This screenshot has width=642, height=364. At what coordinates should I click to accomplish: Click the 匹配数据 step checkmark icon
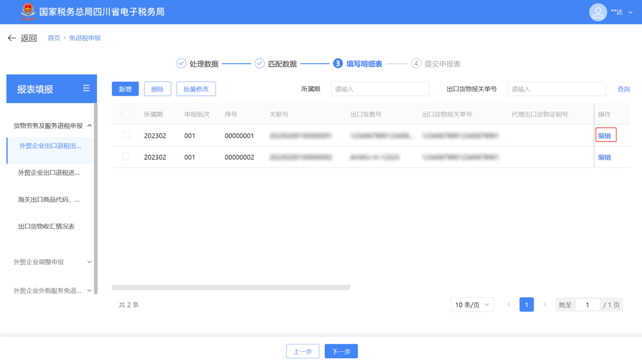pyautogui.click(x=260, y=63)
